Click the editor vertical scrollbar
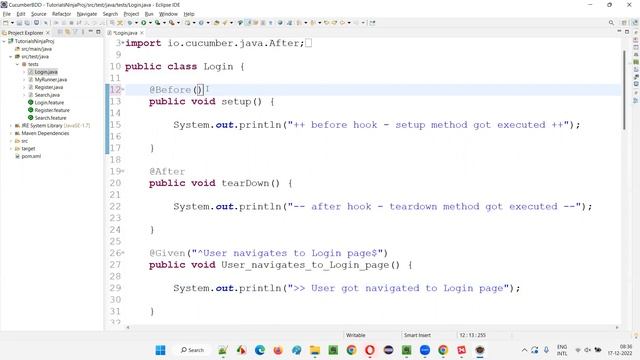 pos(624,90)
